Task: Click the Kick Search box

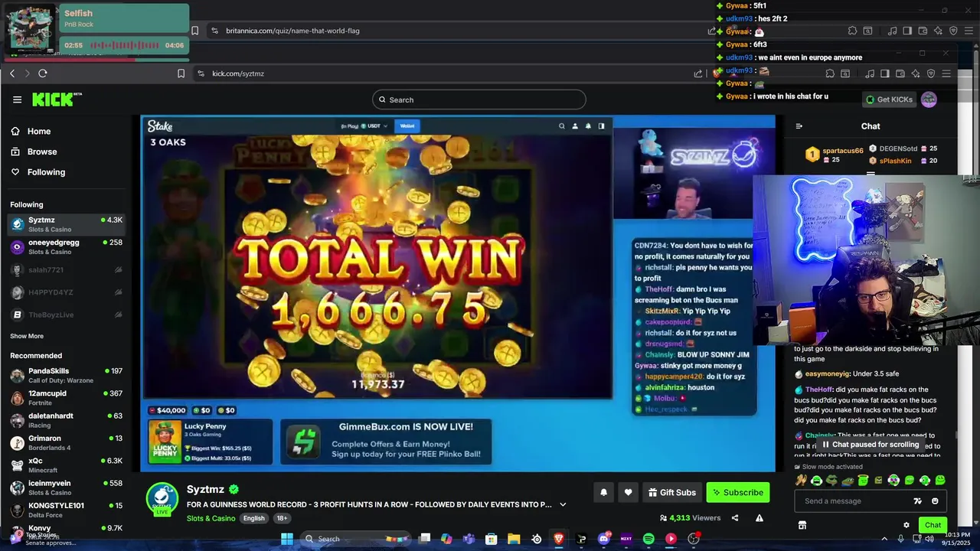Action: click(x=479, y=99)
